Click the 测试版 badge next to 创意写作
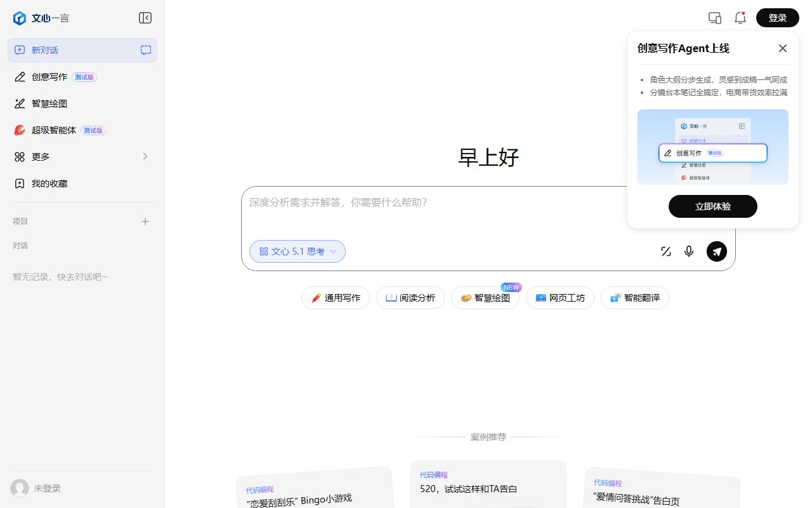The image size is (812, 508). pos(84,77)
